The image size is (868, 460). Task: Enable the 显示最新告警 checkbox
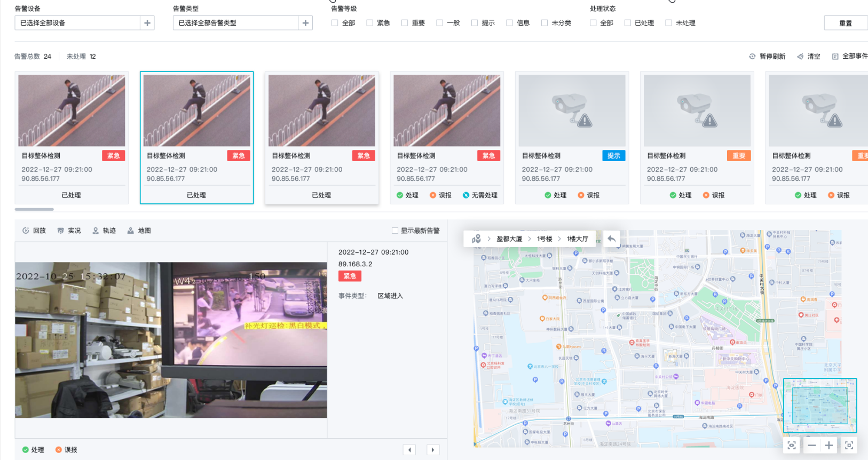coord(395,231)
